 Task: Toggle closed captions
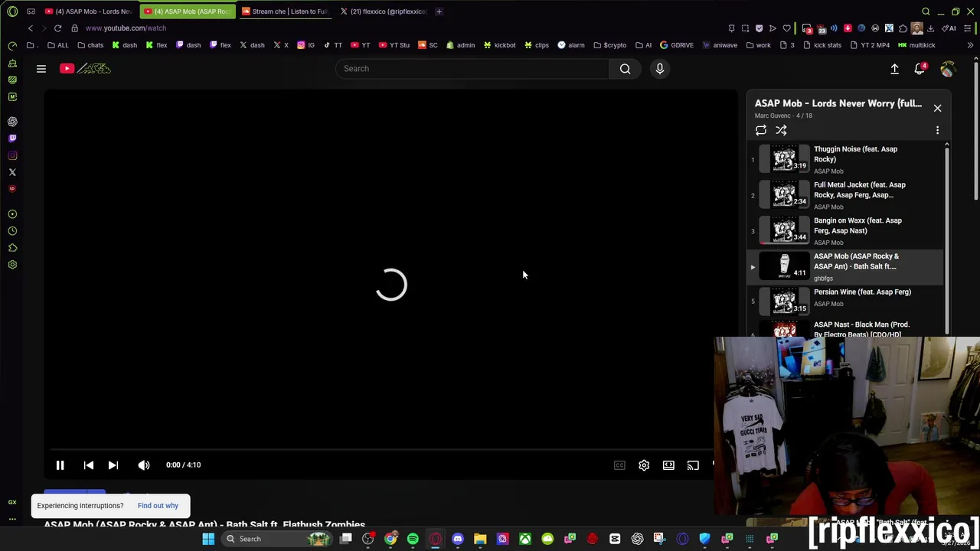(x=619, y=465)
